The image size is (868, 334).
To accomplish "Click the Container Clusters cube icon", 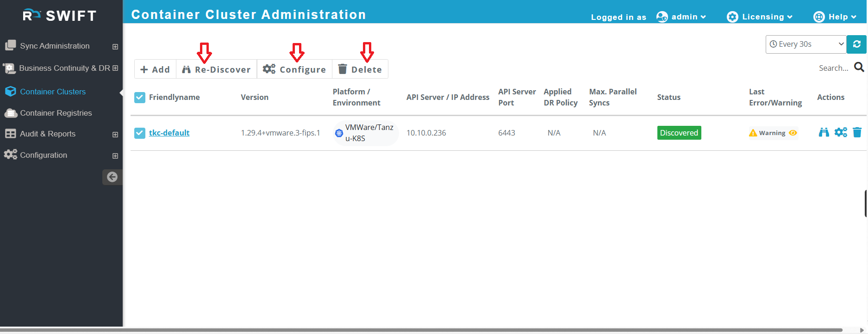I will point(10,92).
